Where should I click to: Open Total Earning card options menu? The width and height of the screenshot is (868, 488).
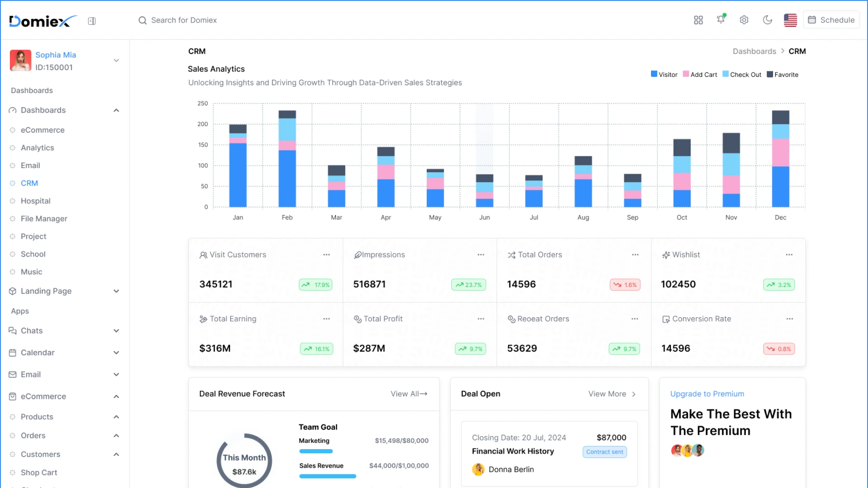(326, 319)
